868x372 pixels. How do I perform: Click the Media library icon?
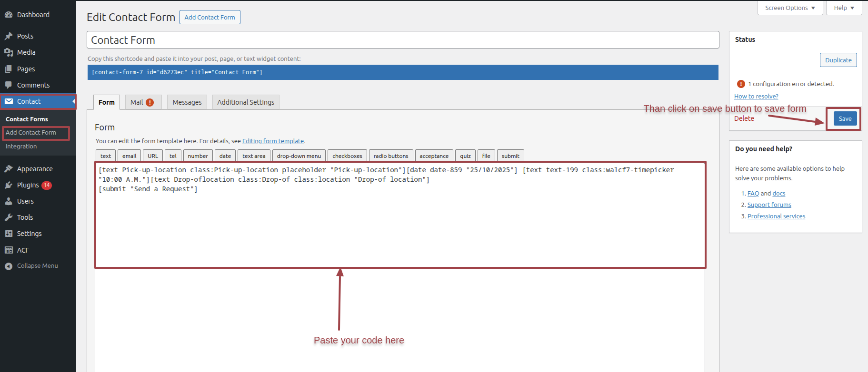tap(9, 52)
